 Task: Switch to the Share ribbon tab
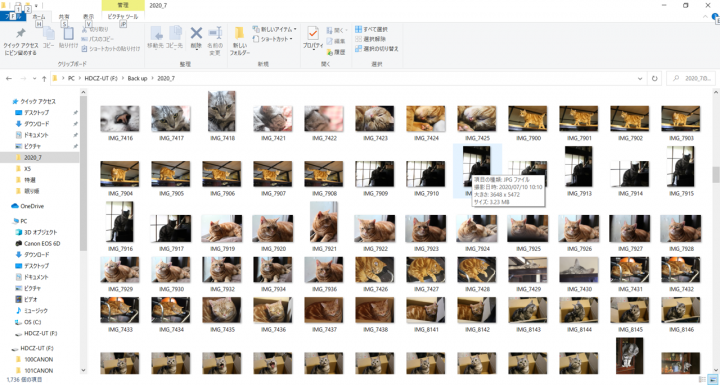click(x=64, y=17)
